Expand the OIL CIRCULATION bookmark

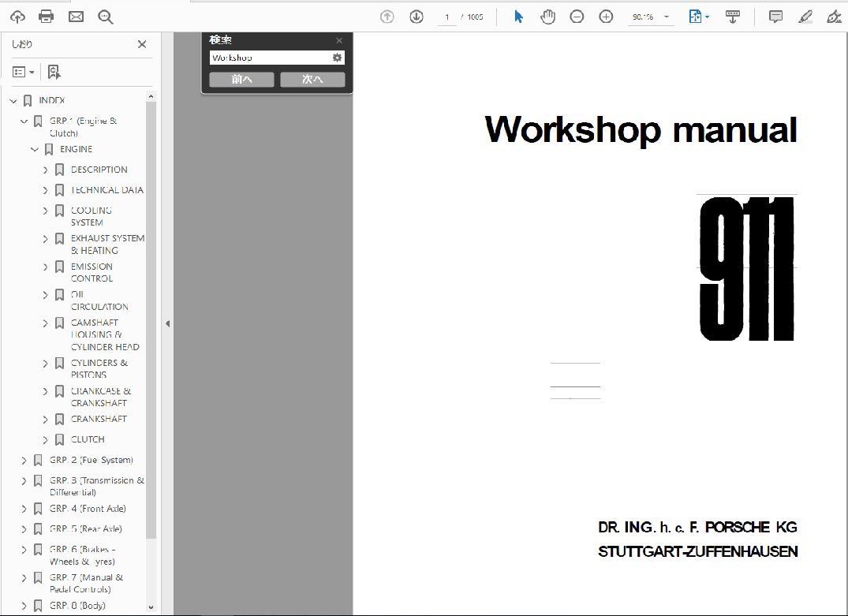[46, 295]
